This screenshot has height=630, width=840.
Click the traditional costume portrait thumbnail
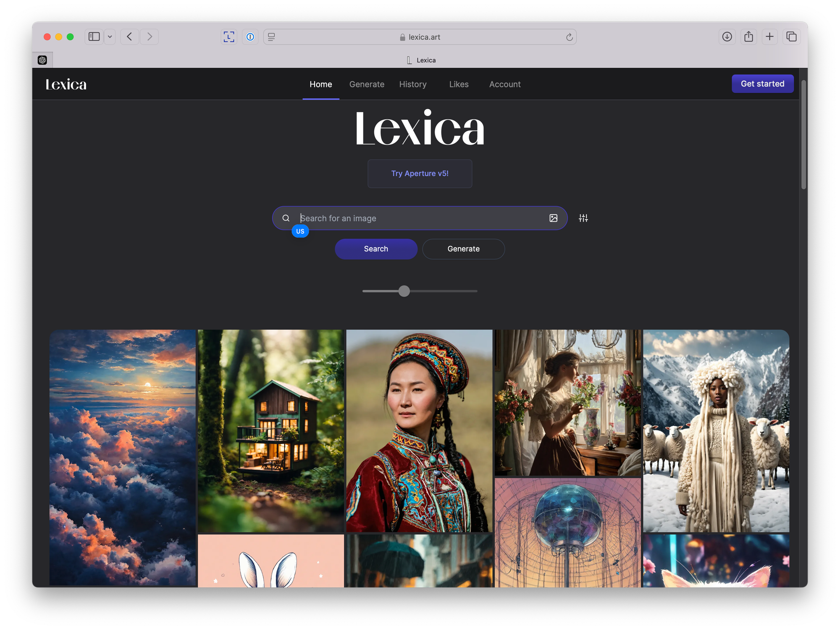420,430
